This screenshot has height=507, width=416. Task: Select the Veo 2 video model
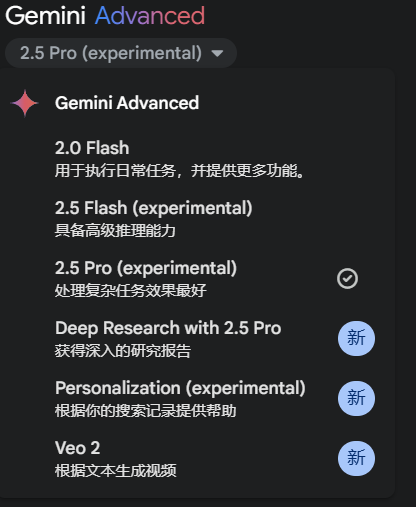(x=197, y=459)
